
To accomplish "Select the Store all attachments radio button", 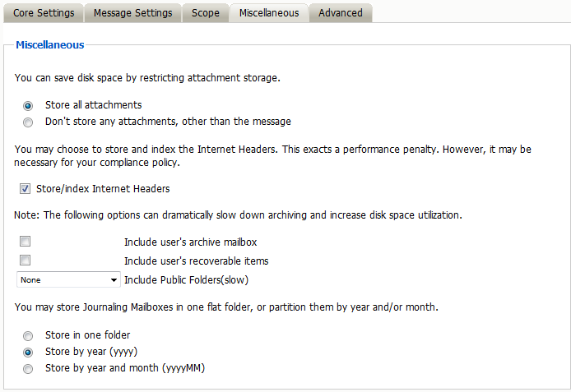I will click(x=28, y=105).
